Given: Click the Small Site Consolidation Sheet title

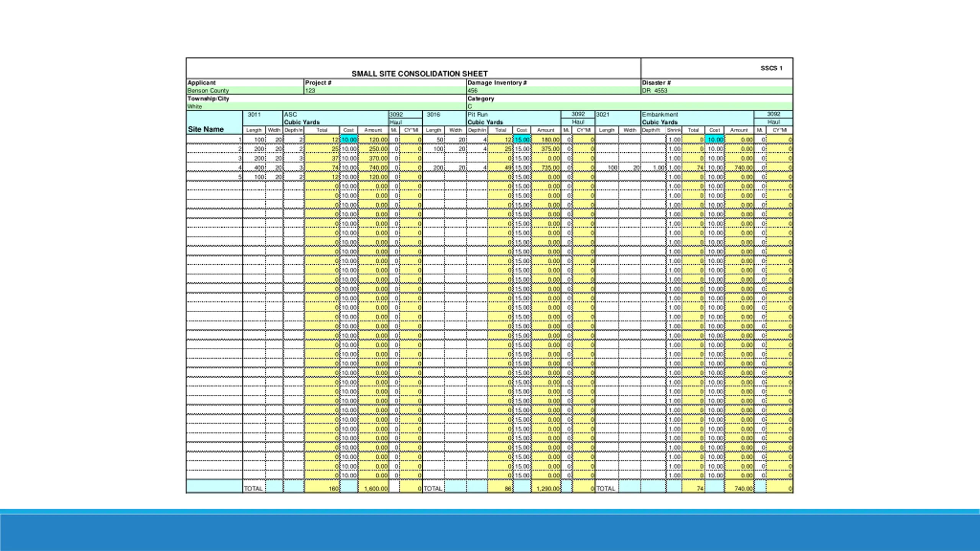Looking at the screenshot, I should 420,73.
